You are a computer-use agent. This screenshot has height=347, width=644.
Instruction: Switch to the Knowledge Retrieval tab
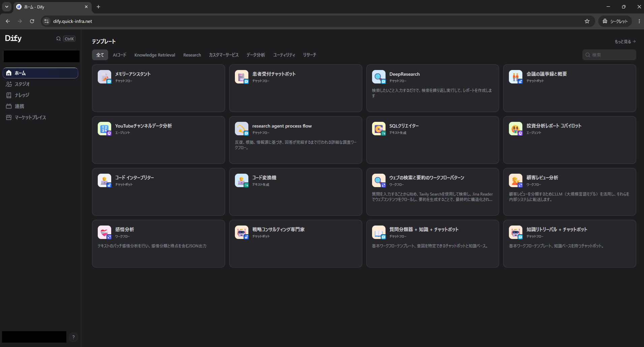[155, 55]
